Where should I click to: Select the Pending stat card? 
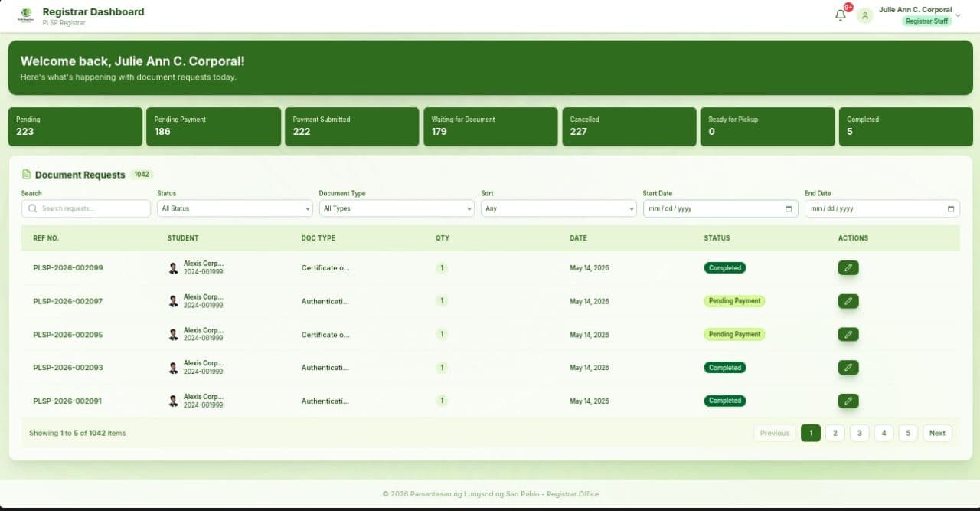coord(75,126)
